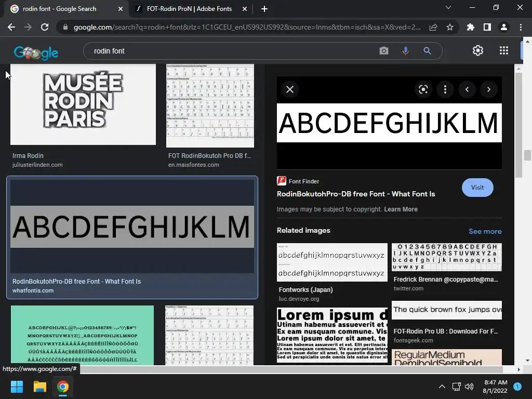Go forward one page in browser
The image size is (532, 399).
coord(28,27)
